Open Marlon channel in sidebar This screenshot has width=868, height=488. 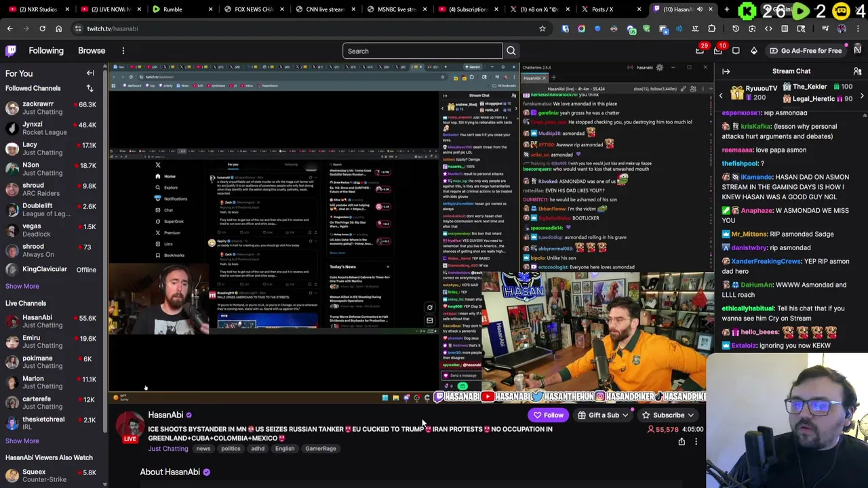click(x=52, y=382)
